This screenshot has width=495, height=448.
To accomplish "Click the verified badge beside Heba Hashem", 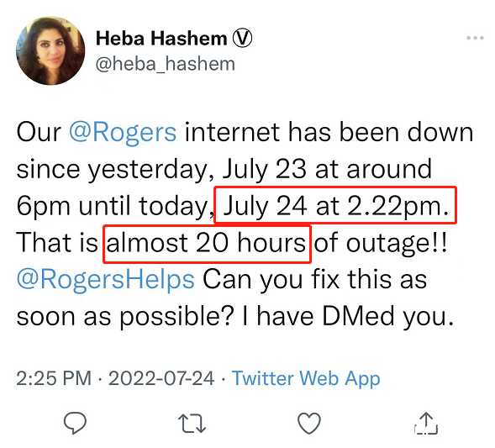I will (242, 38).
